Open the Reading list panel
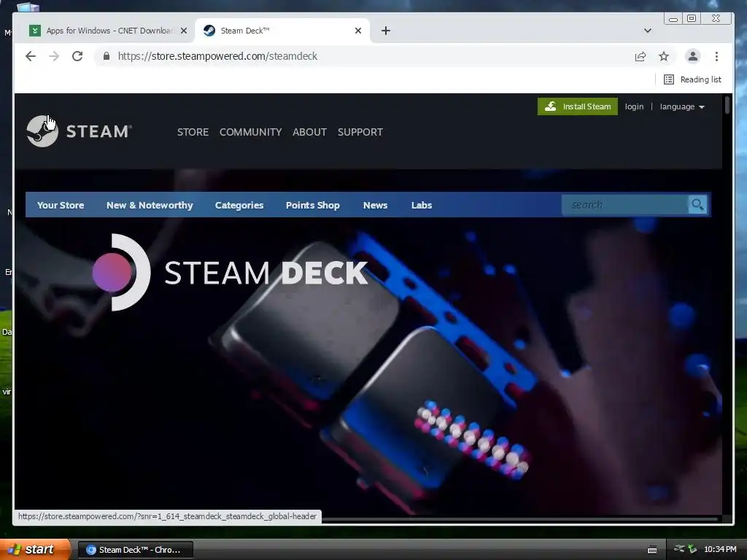 pos(693,79)
